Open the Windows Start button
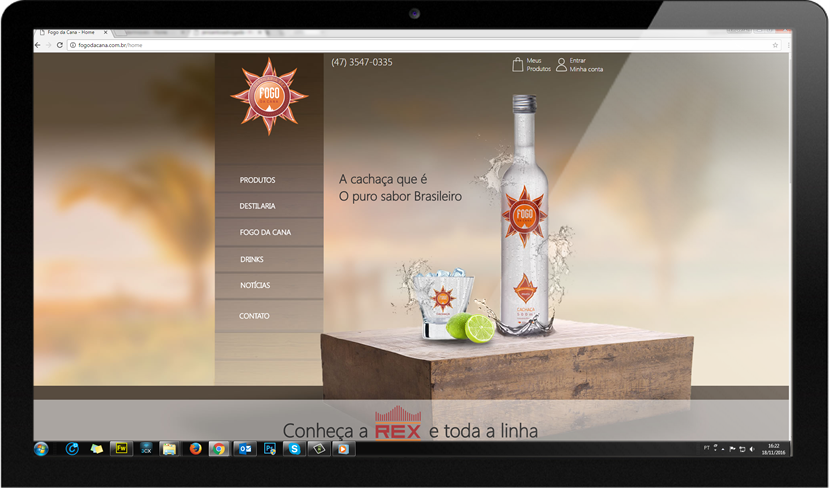 [41, 449]
